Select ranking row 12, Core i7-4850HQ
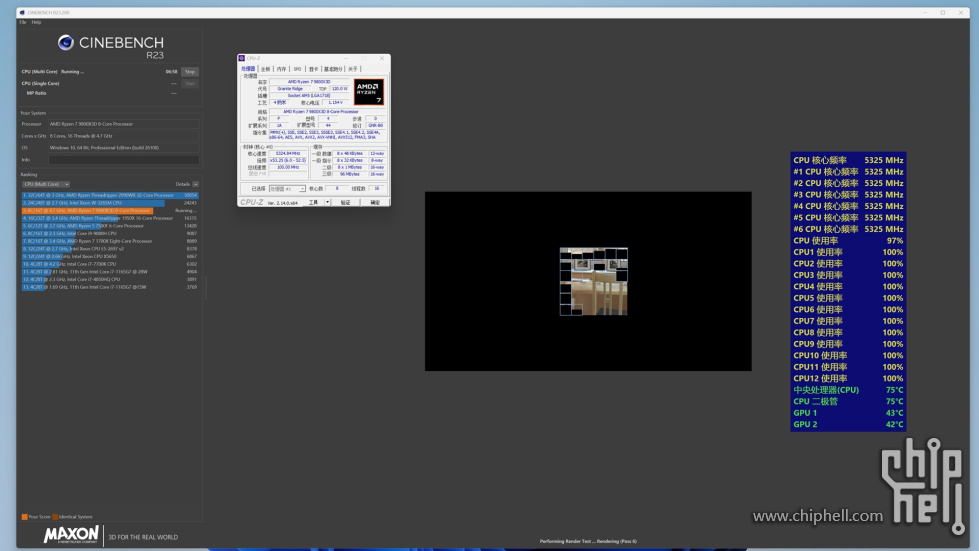The image size is (979, 551). pyautogui.click(x=110, y=280)
